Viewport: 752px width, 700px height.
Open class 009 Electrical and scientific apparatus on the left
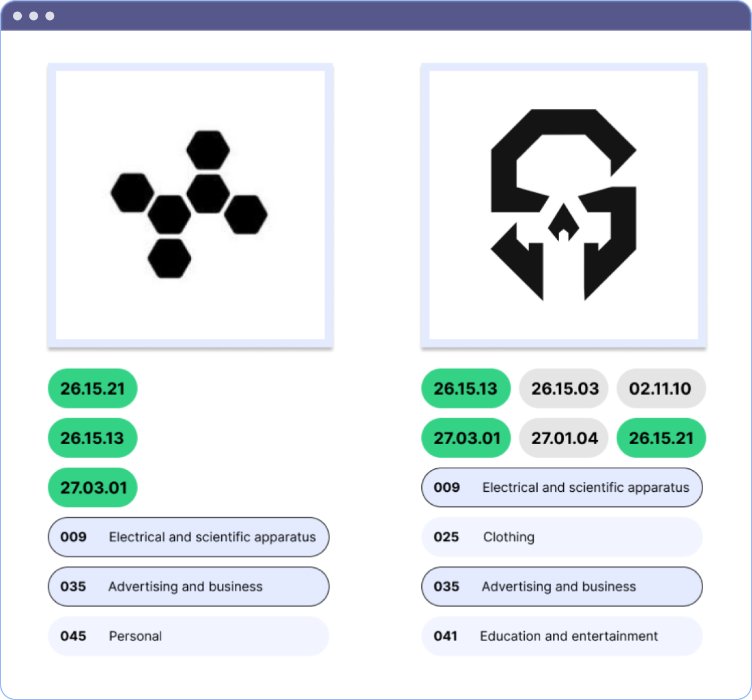point(188,537)
